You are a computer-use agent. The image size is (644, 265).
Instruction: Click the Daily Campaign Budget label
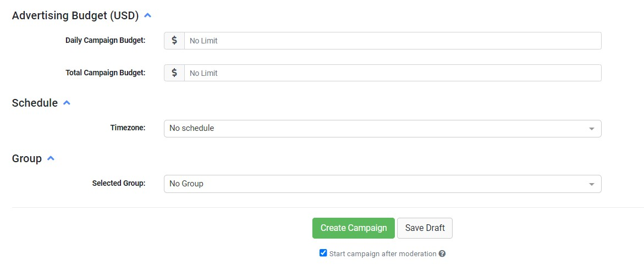point(105,40)
